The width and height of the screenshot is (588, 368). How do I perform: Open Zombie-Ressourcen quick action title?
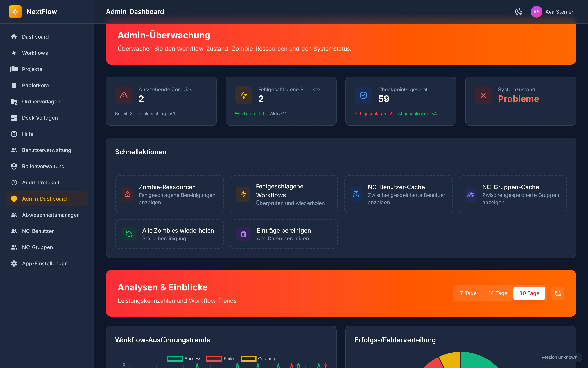pos(167,187)
